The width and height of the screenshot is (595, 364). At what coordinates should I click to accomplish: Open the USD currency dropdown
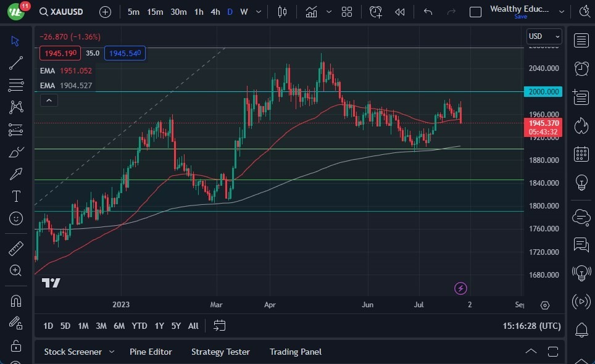(x=543, y=36)
